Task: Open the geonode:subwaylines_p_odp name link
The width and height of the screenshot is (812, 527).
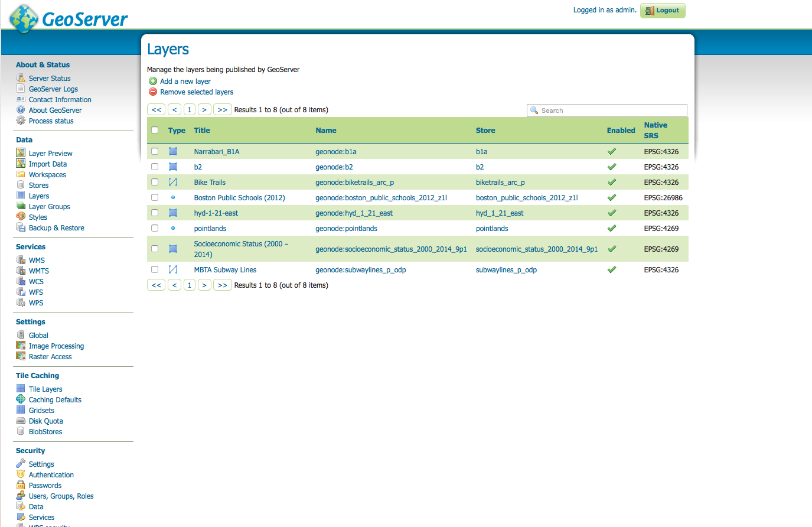Action: (x=361, y=270)
